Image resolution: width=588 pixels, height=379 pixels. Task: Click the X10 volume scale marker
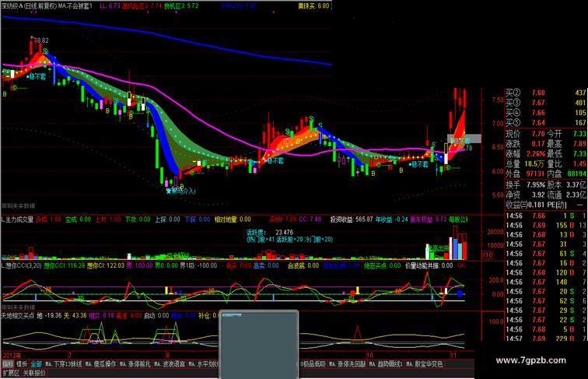(487, 255)
